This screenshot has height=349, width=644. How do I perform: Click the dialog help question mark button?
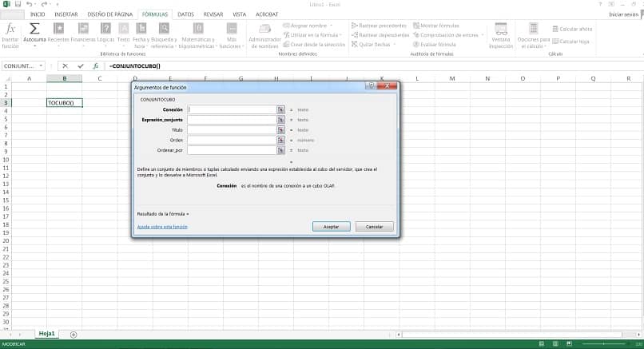(x=371, y=85)
